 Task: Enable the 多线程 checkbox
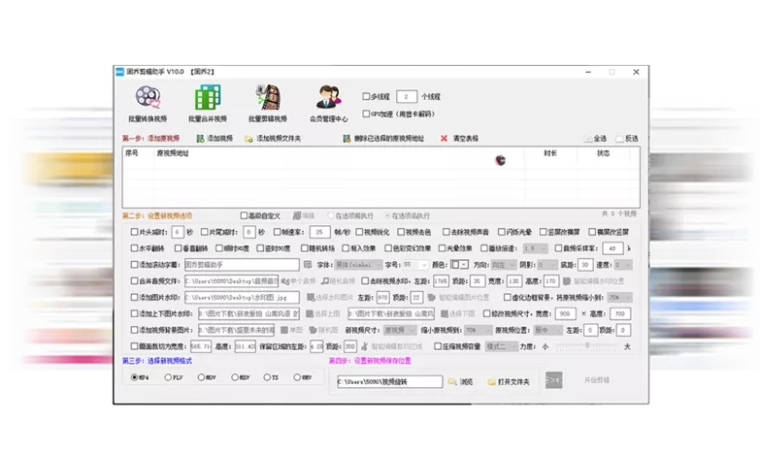coord(366,96)
